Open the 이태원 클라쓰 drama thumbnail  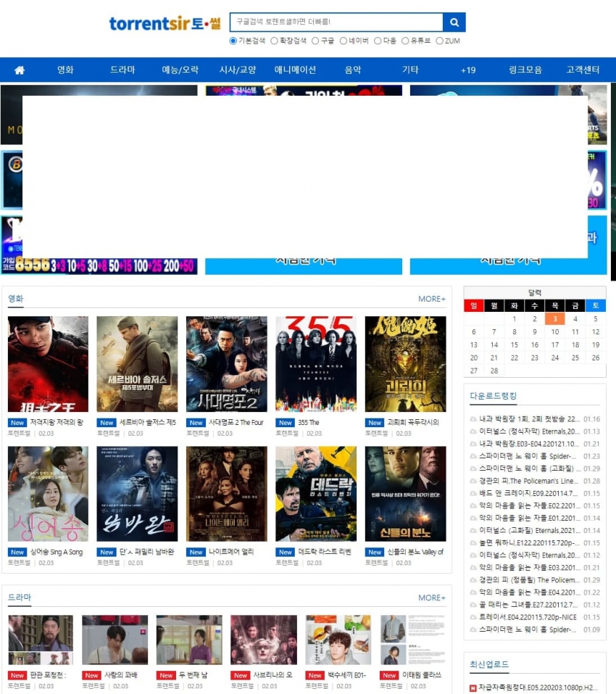tap(413, 640)
